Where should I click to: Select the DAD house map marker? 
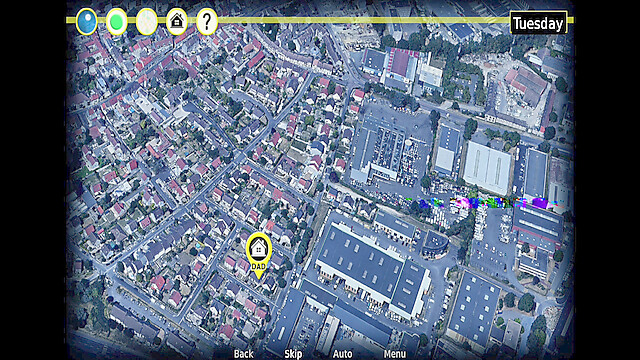(259, 256)
